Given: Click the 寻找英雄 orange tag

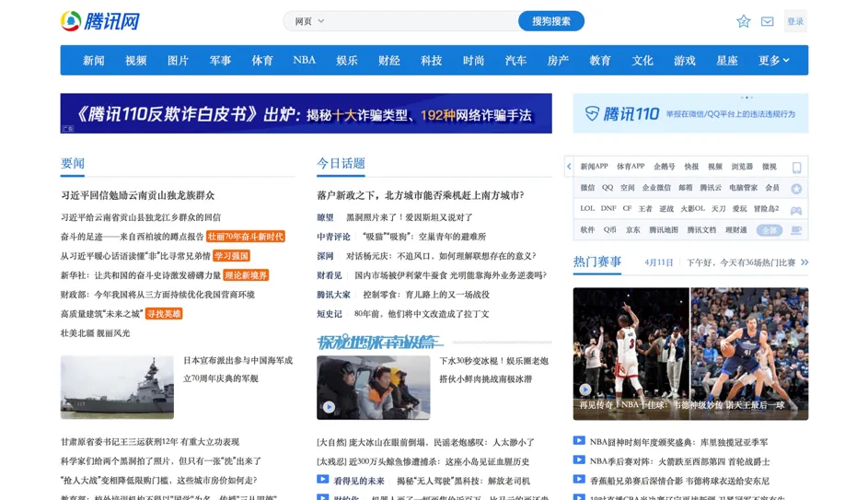Looking at the screenshot, I should click(164, 314).
